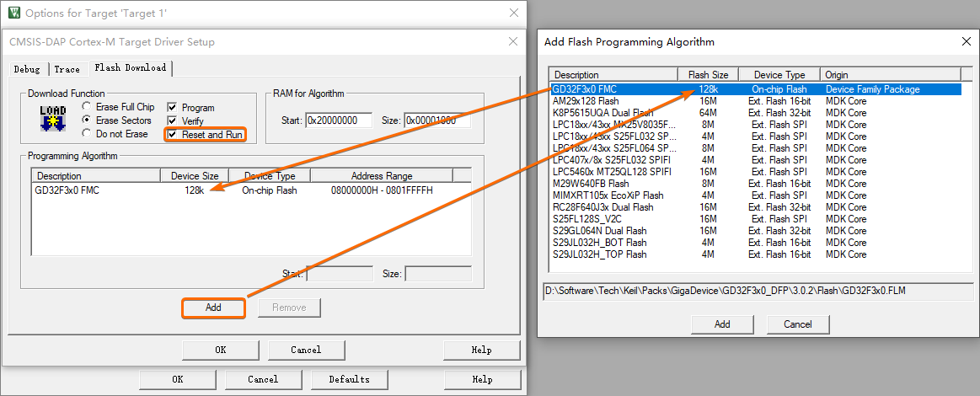Edit the RAM for Algorithm Size field
980x396 pixels.
coord(437,120)
